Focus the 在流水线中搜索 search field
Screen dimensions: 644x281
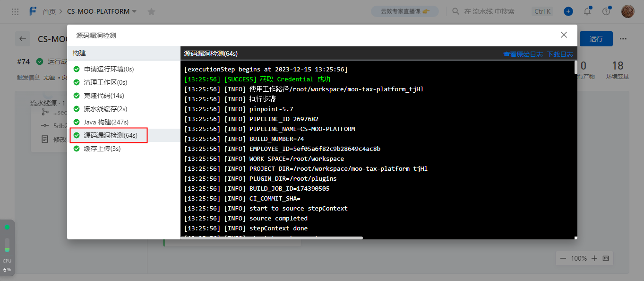tap(489, 11)
